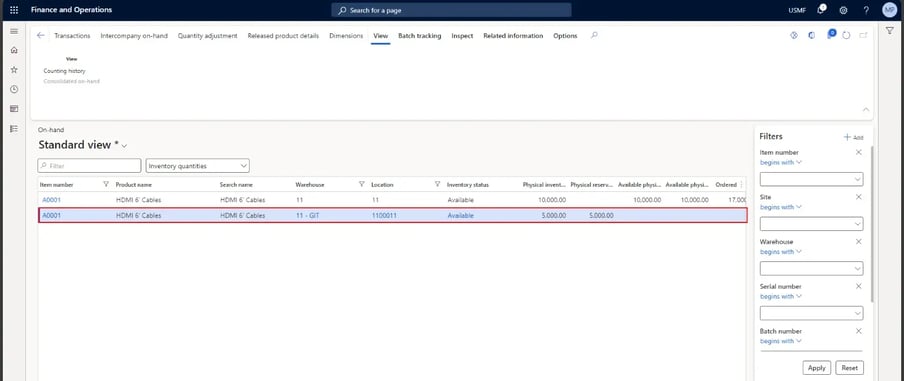The width and height of the screenshot is (904, 381).
Task: Click Apply in the Filters pane
Action: [x=816, y=368]
